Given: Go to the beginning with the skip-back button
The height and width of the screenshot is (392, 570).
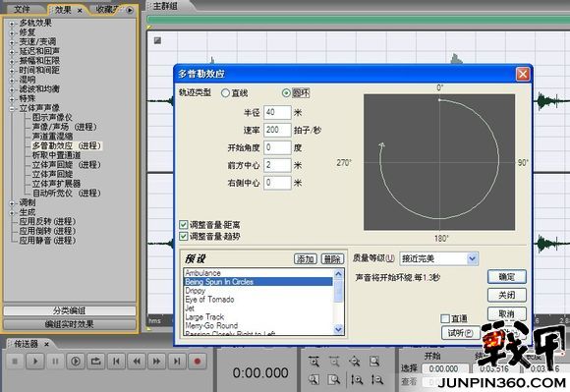Looking at the screenshot, I should (116, 362).
